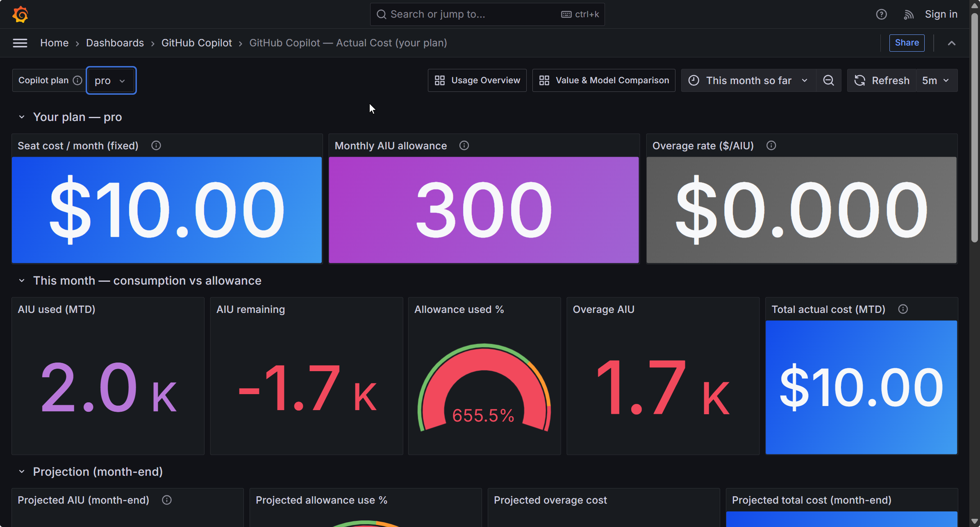Click scrollbar down arrow

(975, 522)
